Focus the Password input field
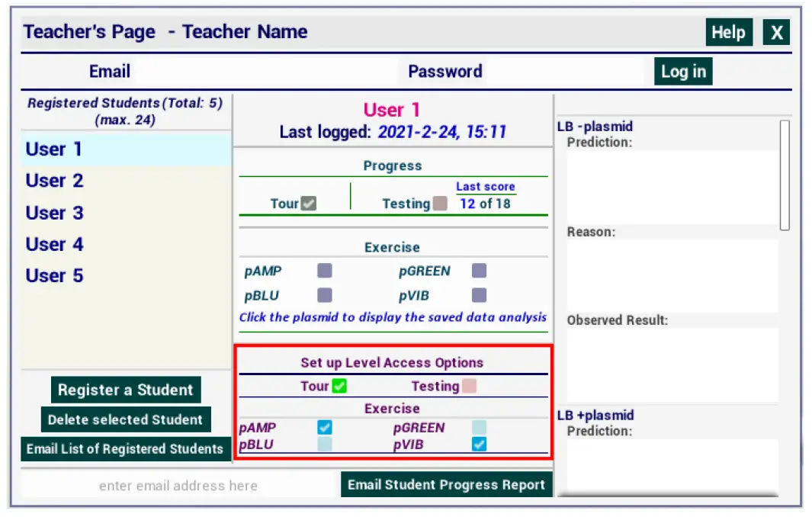This screenshot has width=812, height=517. coord(566,72)
